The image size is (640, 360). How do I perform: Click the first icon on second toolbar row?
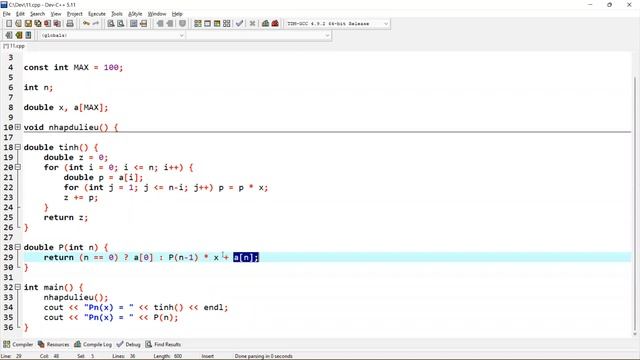pyautogui.click(x=9, y=35)
